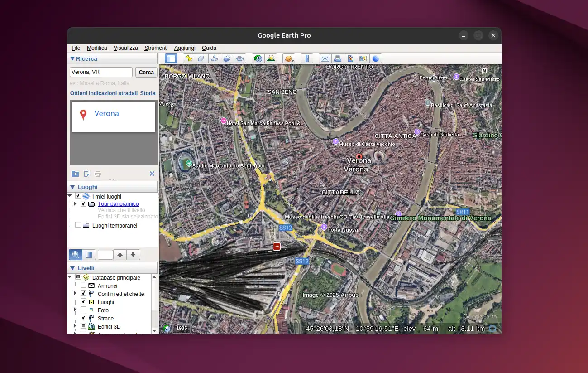Collapse the I miei luoghi tree node
The width and height of the screenshot is (588, 373).
pyautogui.click(x=70, y=196)
